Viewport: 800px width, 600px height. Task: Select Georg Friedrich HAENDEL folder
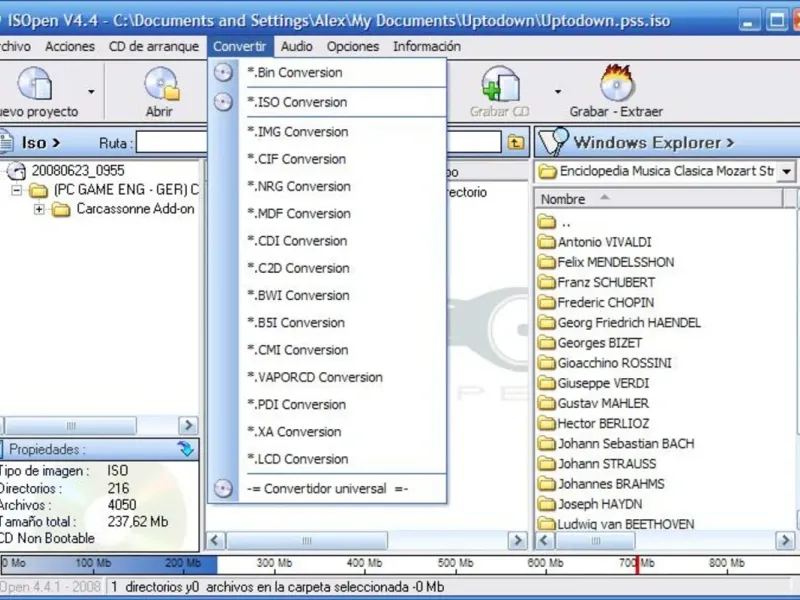click(x=629, y=323)
